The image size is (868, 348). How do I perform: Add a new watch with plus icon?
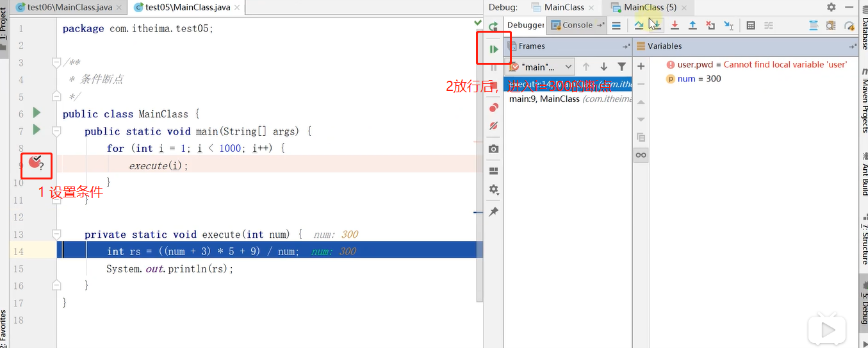point(641,67)
